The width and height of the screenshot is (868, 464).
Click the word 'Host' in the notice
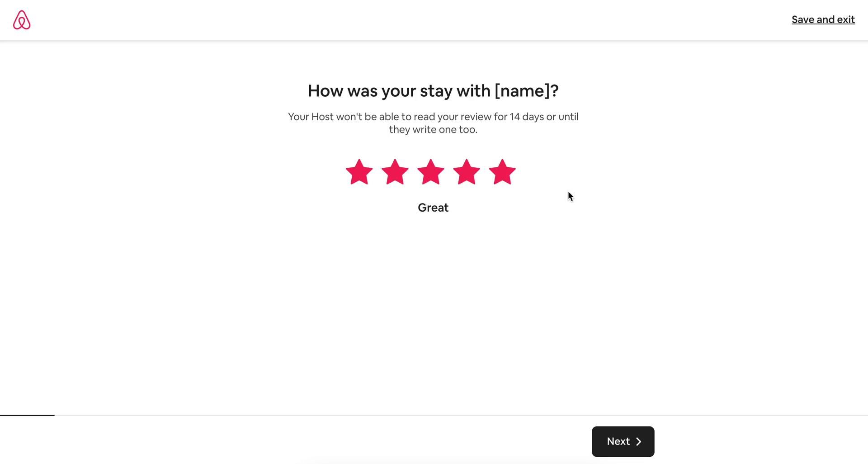[x=322, y=117]
